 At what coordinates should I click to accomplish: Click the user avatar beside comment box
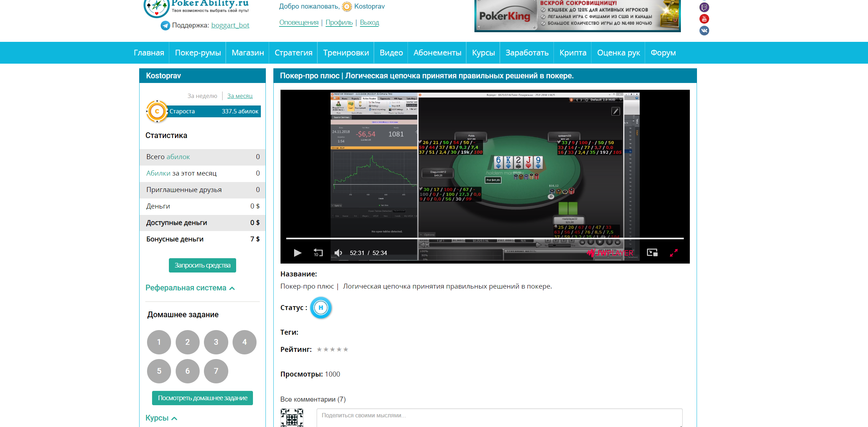(x=292, y=418)
